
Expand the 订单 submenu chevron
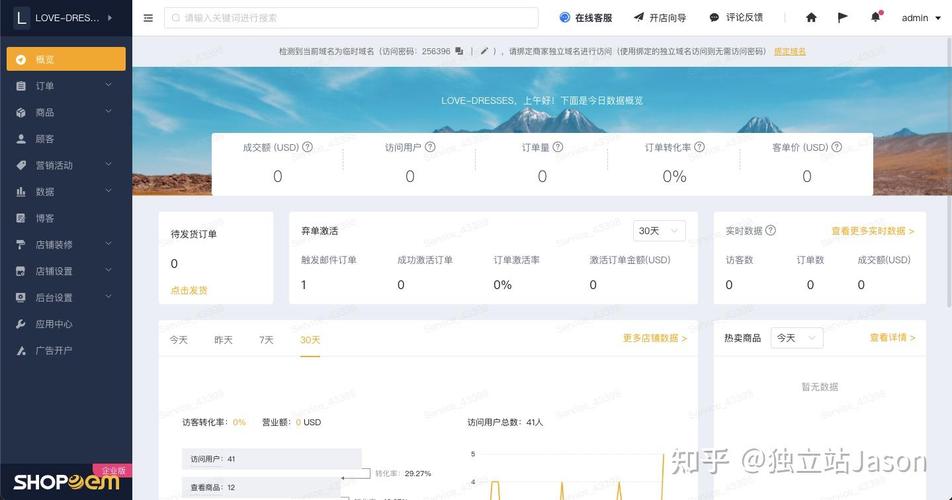[x=108, y=85]
